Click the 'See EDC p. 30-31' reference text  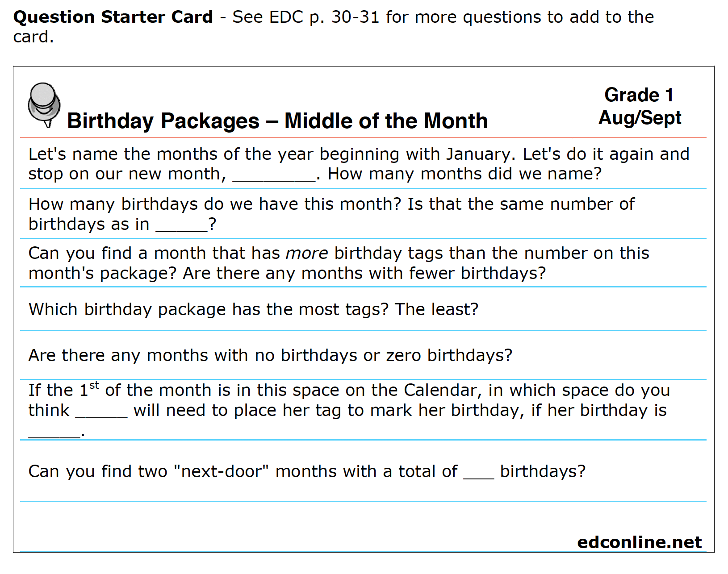306,17
